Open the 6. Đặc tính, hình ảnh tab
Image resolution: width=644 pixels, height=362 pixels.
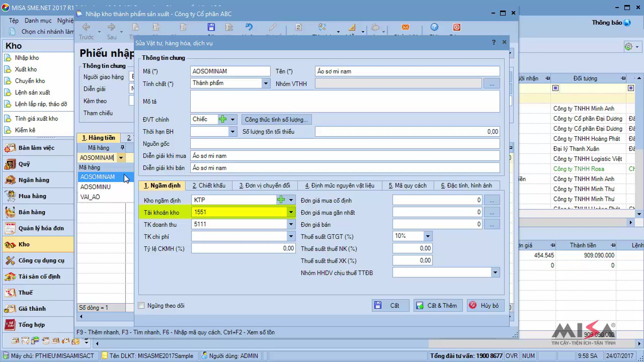(x=467, y=186)
